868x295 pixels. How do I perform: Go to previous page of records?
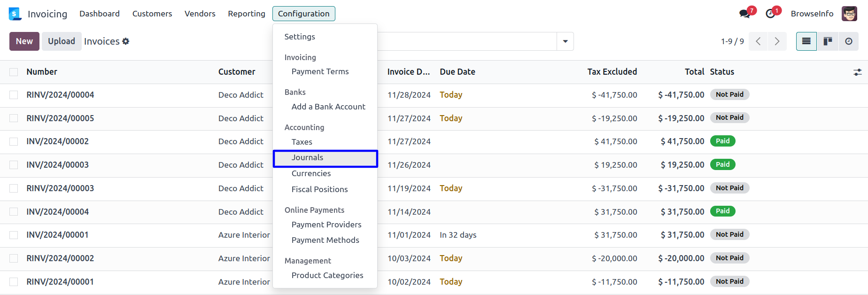758,41
